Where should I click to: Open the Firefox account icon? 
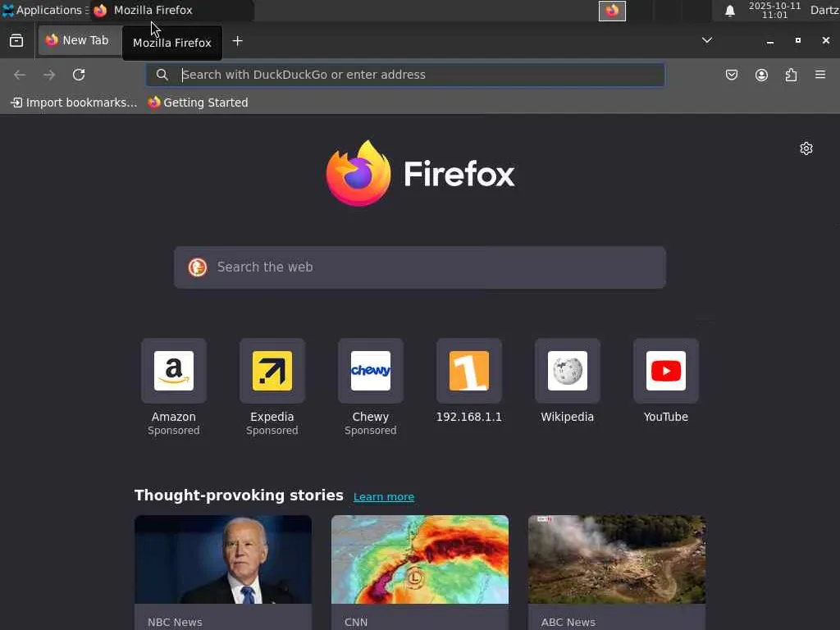[x=761, y=75]
